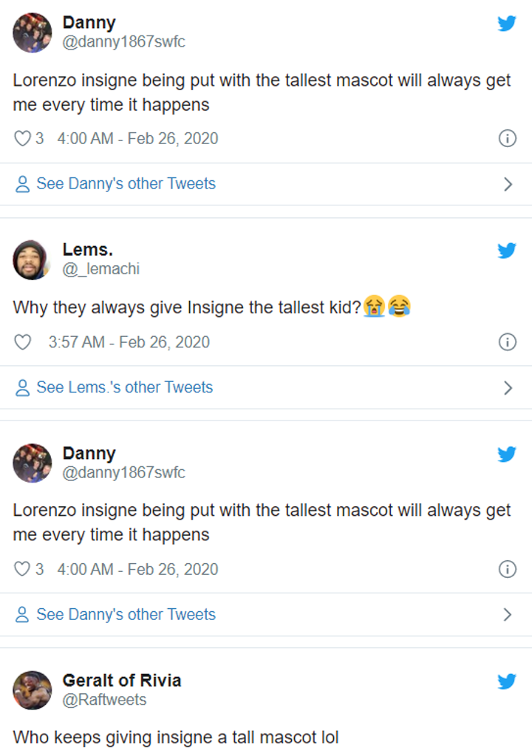The width and height of the screenshot is (532, 756).
Task: Open See Lems.'s other Tweets link
Action: 124,387
